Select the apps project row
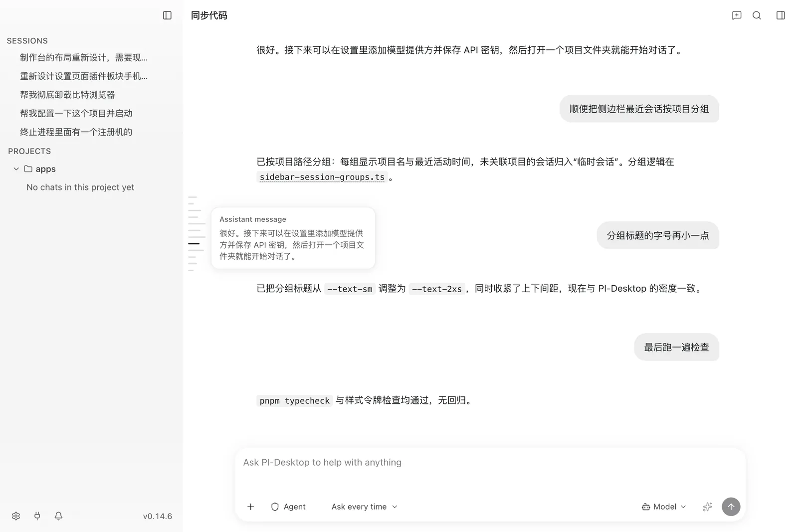Screen dimensions: 798x532 pos(91,169)
